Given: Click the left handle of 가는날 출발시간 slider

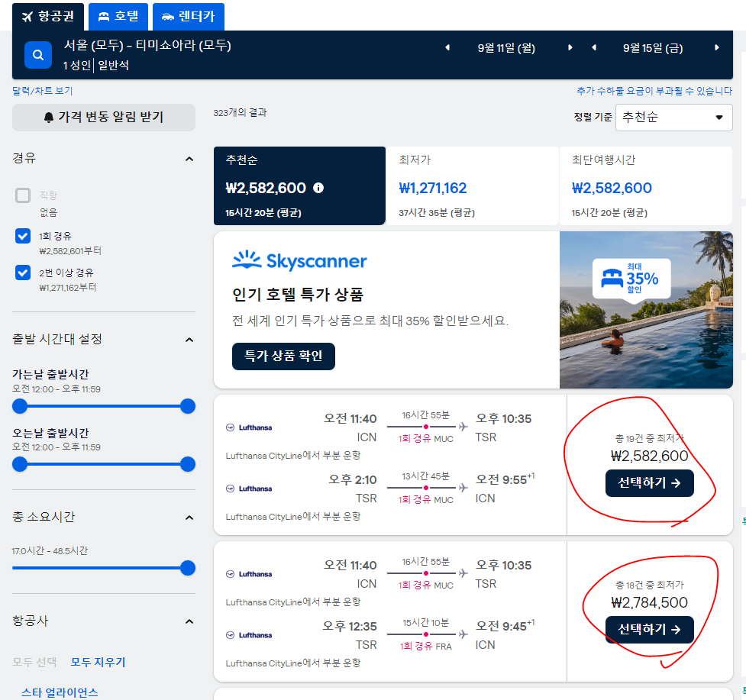Looking at the screenshot, I should [20, 406].
